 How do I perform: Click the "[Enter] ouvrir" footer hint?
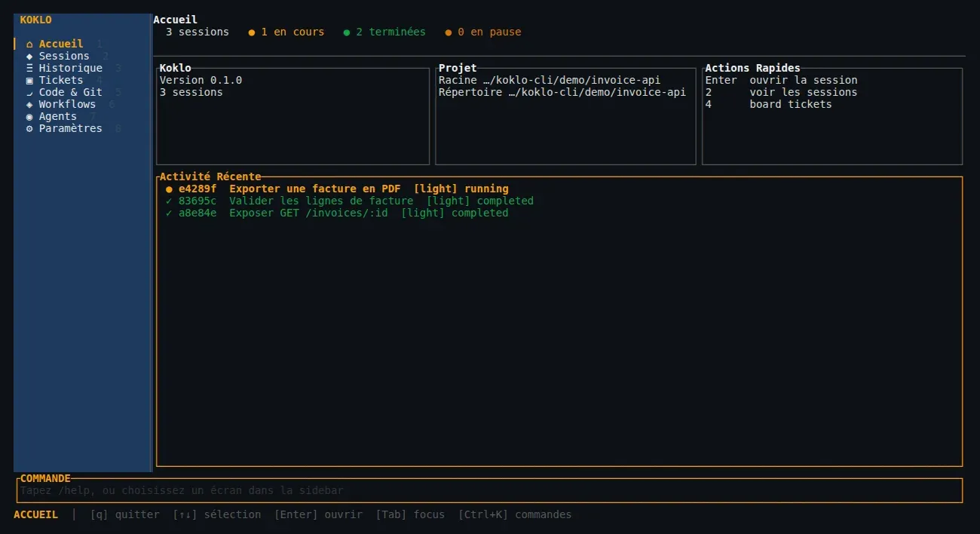(x=318, y=515)
